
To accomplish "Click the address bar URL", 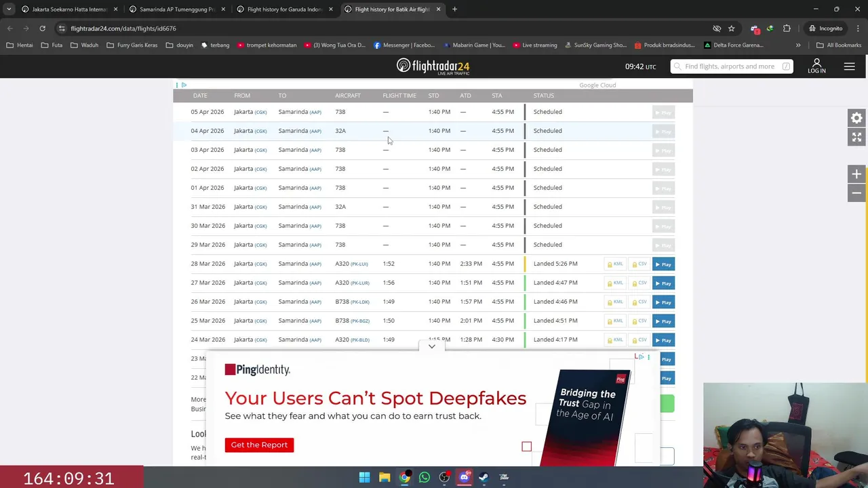I will (x=123, y=28).
